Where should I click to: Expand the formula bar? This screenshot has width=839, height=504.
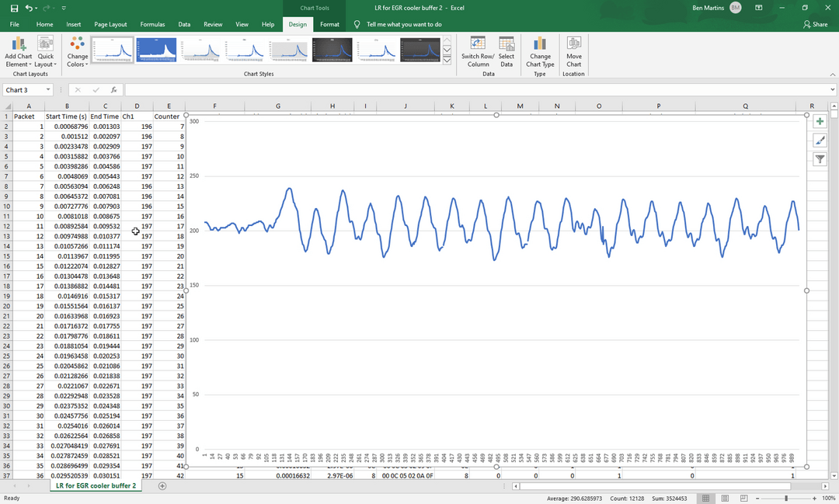(833, 90)
